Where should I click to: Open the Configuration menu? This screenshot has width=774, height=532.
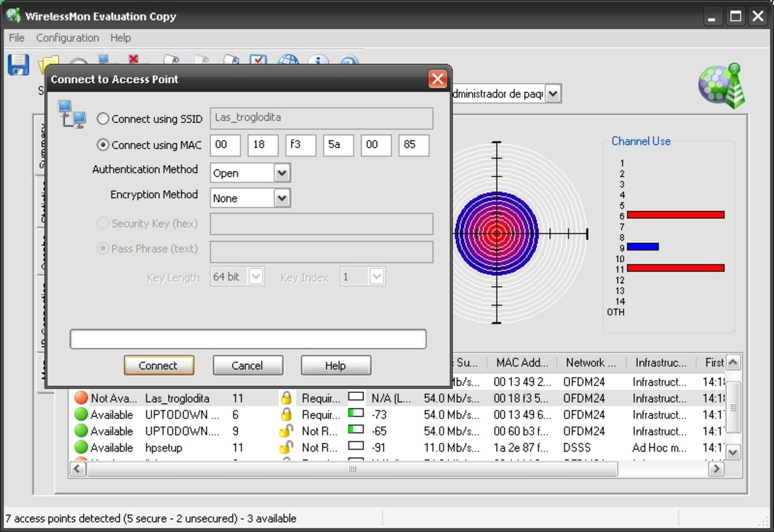[68, 37]
